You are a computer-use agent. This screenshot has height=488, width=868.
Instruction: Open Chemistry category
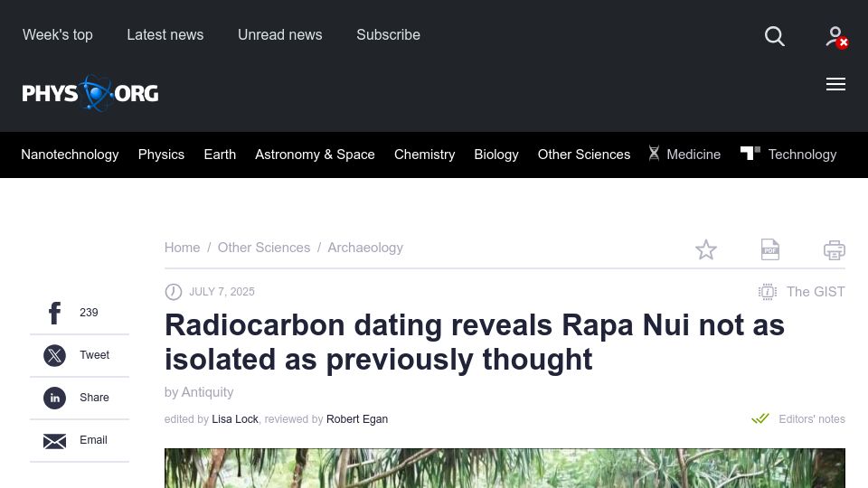coord(425,155)
